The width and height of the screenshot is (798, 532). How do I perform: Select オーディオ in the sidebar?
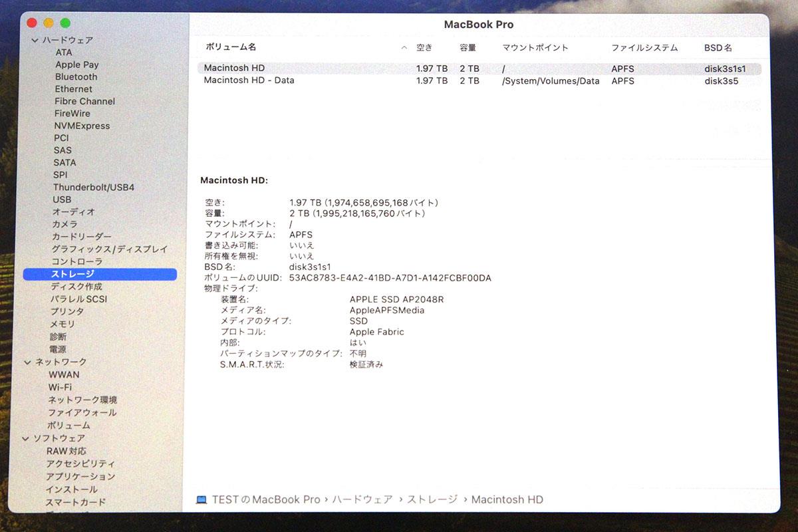(74, 212)
